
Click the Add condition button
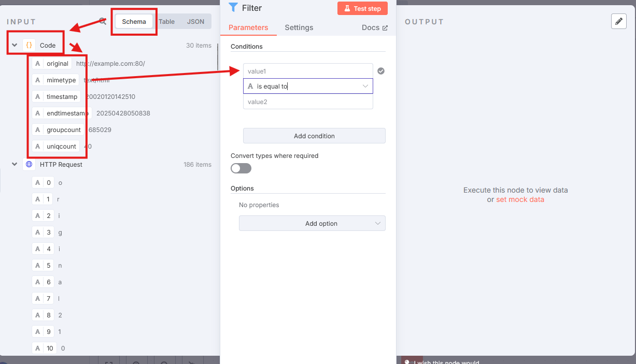[314, 136]
